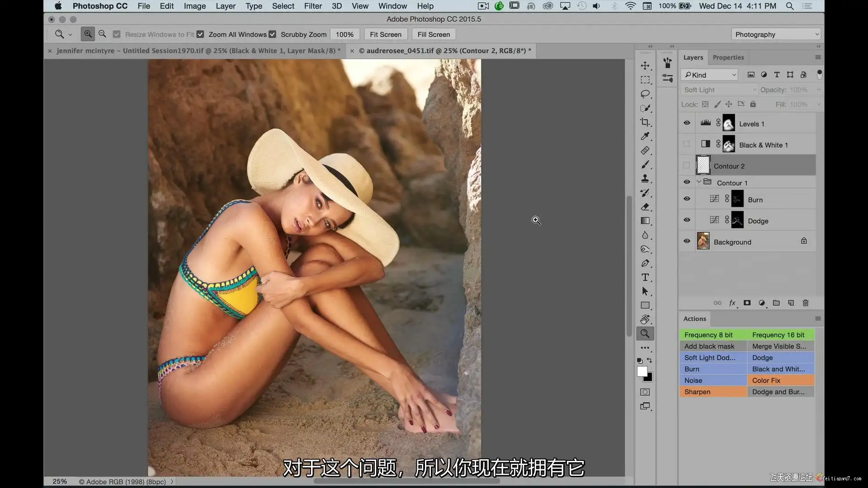This screenshot has width=868, height=488.
Task: Collapse the Contour 1 group
Action: (x=699, y=182)
